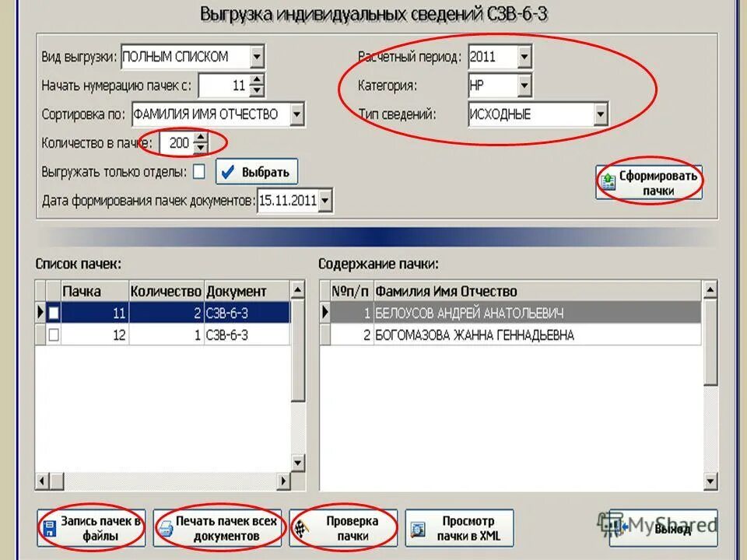The width and height of the screenshot is (747, 560).
Task: Click the Сформировать пачки button
Action: coord(649,182)
